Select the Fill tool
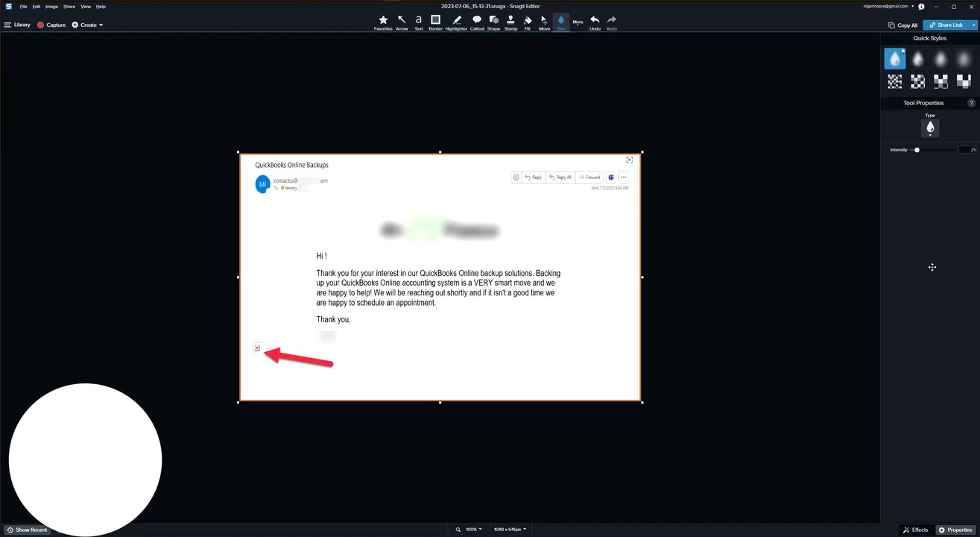This screenshot has height=537, width=980. [x=528, y=23]
